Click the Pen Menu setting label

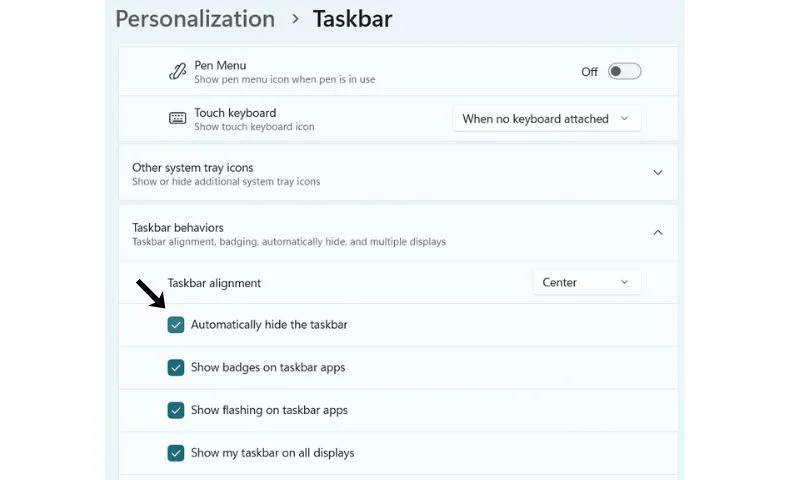[x=220, y=65]
